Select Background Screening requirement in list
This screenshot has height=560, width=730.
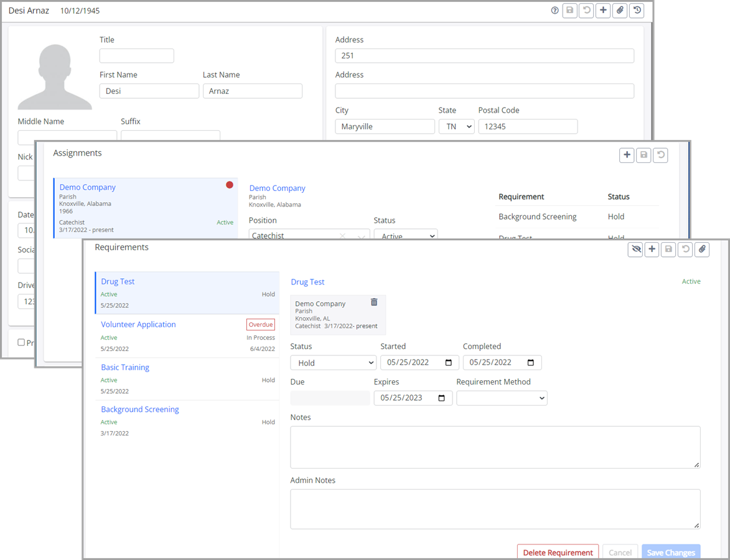(x=187, y=421)
